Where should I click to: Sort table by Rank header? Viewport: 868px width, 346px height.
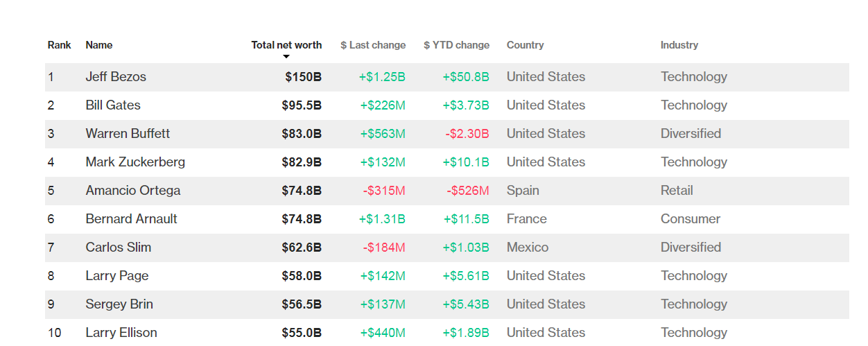pos(60,45)
